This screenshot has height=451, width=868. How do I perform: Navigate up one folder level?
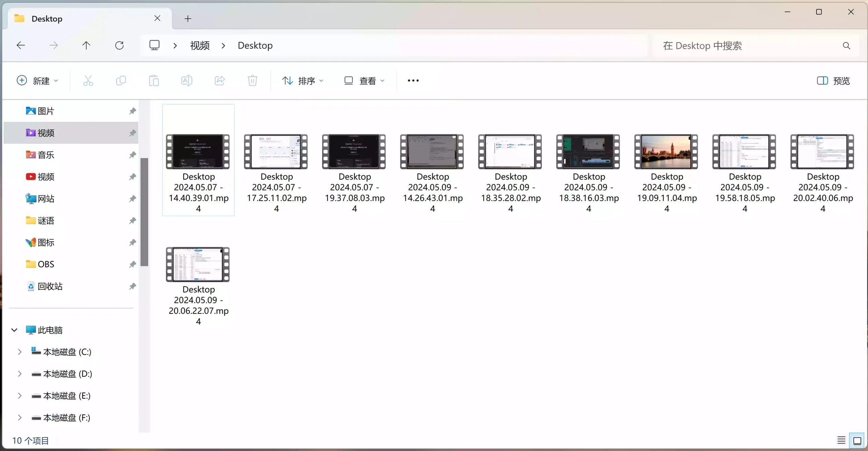tap(86, 45)
